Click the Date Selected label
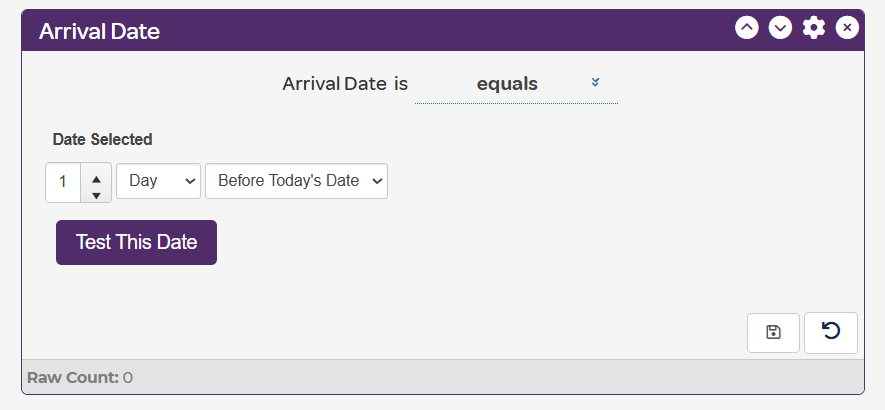885x410 pixels. coord(102,140)
